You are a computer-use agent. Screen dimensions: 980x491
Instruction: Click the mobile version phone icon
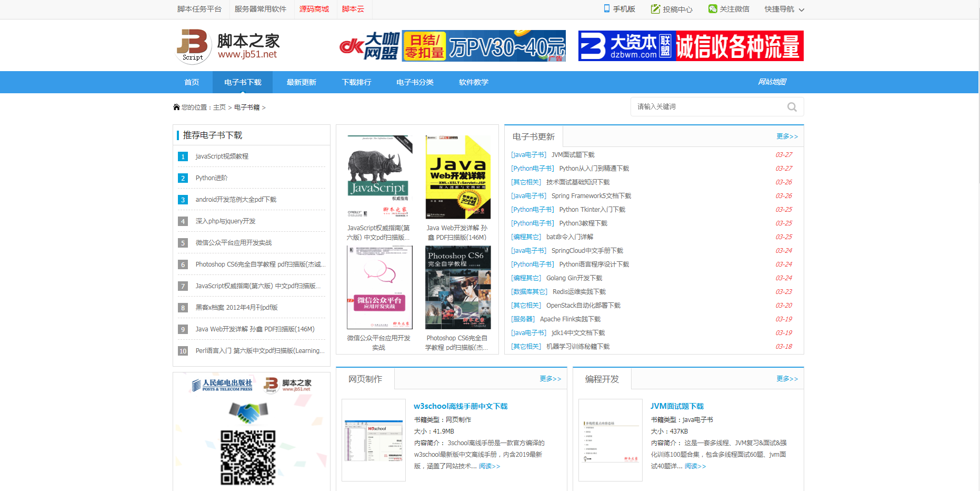tap(607, 8)
